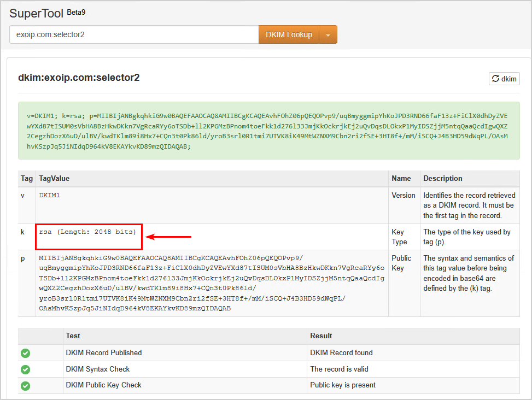Open the lookup type dropdown arrow
The width and height of the screenshot is (532, 400).
tap(328, 35)
